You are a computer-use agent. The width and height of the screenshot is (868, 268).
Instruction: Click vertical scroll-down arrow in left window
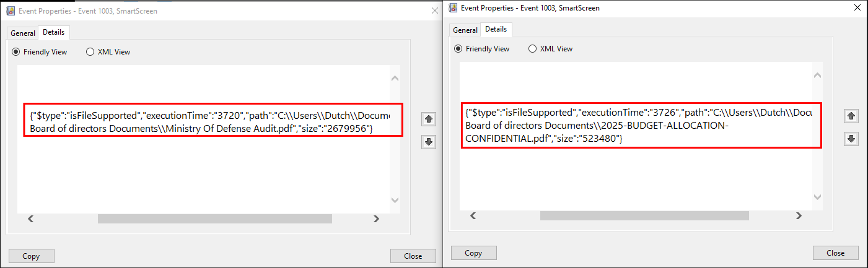coord(395,200)
